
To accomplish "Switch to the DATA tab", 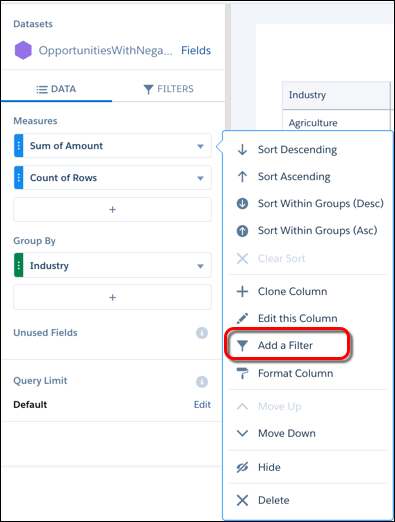I will [56, 89].
